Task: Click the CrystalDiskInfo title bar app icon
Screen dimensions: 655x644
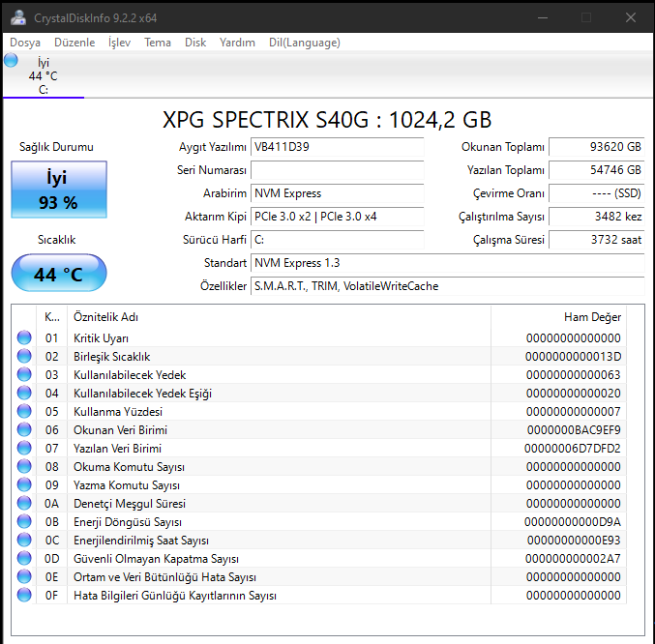Action: 18,17
